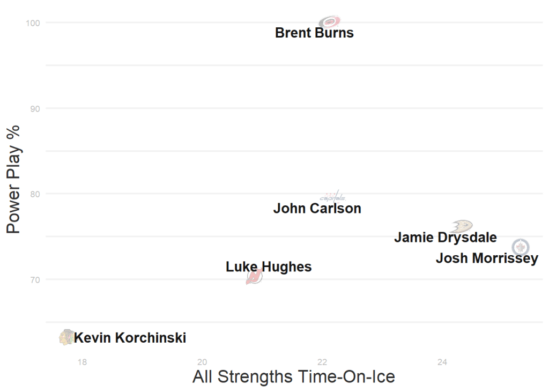Click the Carolina Hurricanes logo marker
Viewport: 549px width, 392px height.
click(x=329, y=22)
